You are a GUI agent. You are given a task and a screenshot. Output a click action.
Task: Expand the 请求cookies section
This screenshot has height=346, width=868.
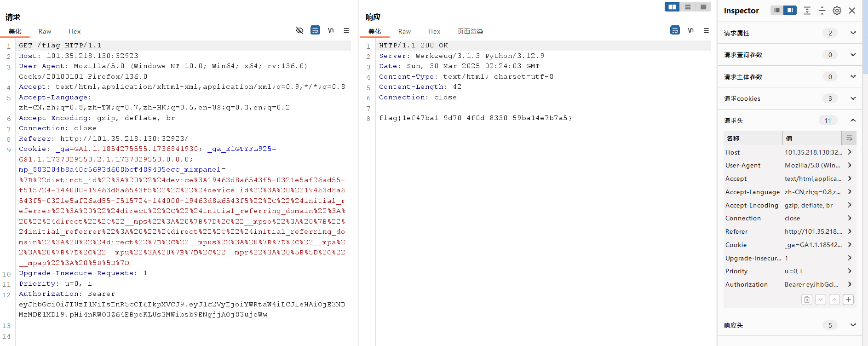(x=853, y=98)
